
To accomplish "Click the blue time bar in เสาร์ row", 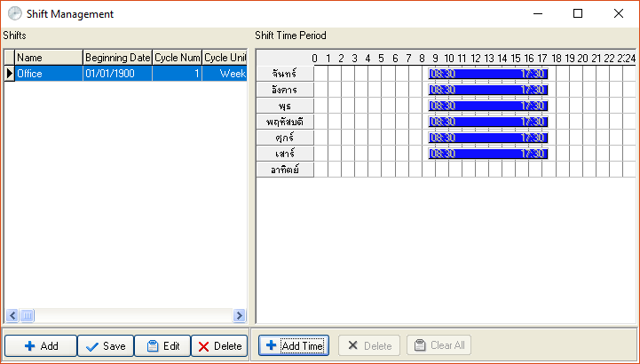I will tap(488, 154).
